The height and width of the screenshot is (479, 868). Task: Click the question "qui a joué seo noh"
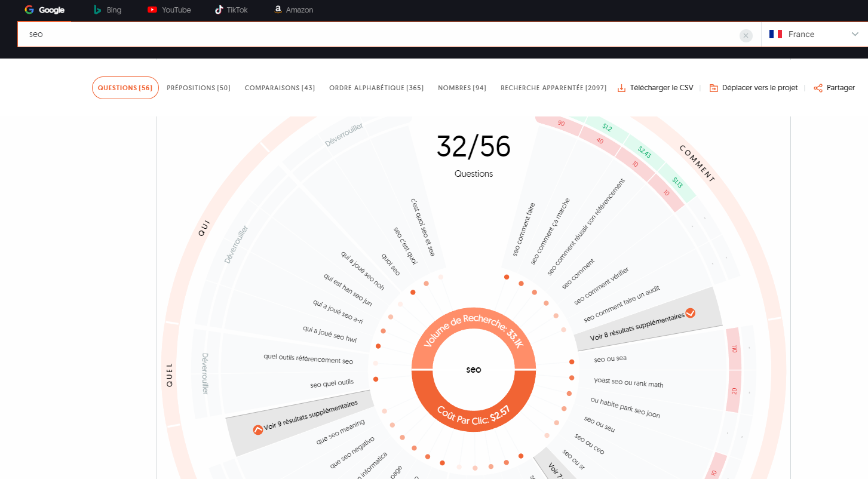[x=363, y=271]
